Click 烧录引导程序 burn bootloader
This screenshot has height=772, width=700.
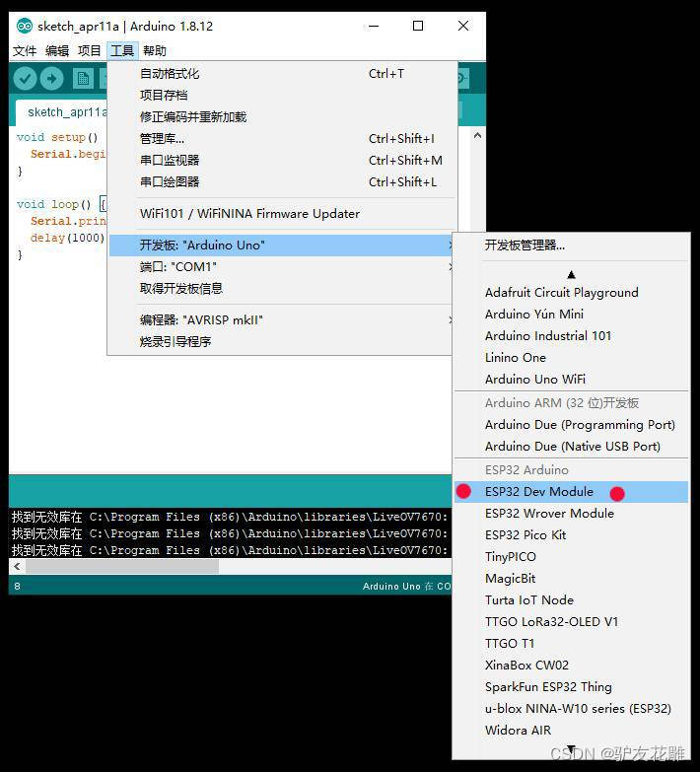coord(282,342)
